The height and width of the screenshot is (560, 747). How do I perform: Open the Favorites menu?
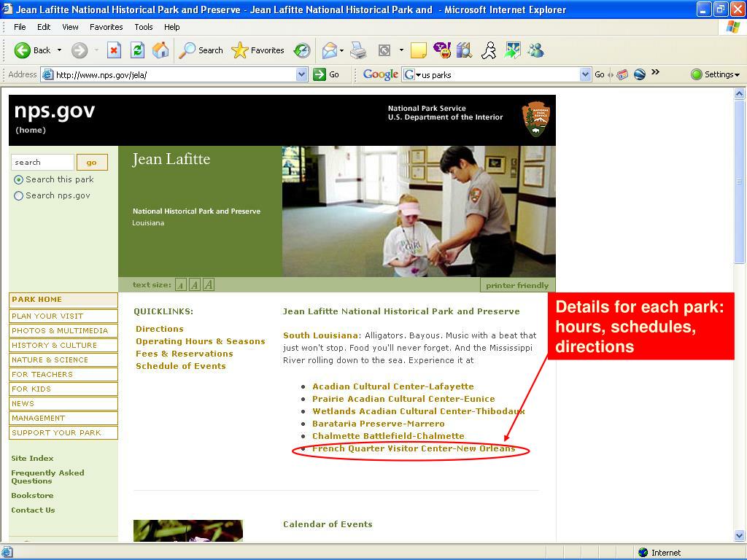[x=107, y=27]
